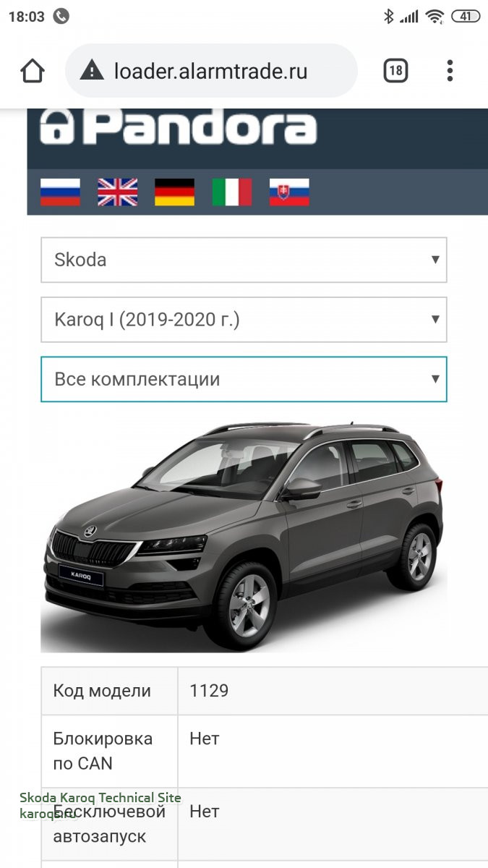The image size is (488, 868).
Task: Tap the loader.alarmtrade.ru address bar
Action: [x=210, y=71]
